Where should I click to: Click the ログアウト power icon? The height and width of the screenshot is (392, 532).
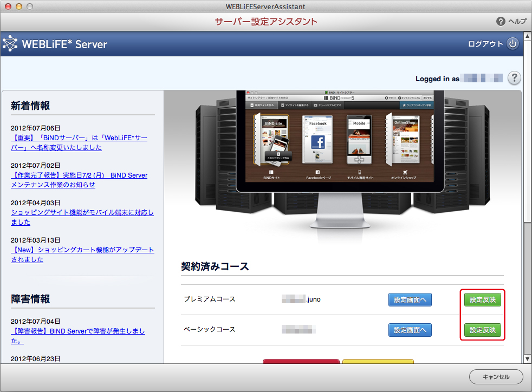pos(512,44)
